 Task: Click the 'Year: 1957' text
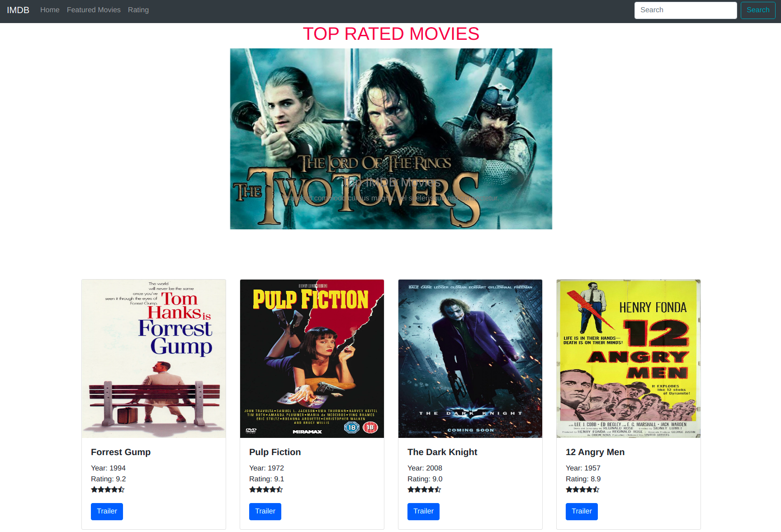coord(583,468)
